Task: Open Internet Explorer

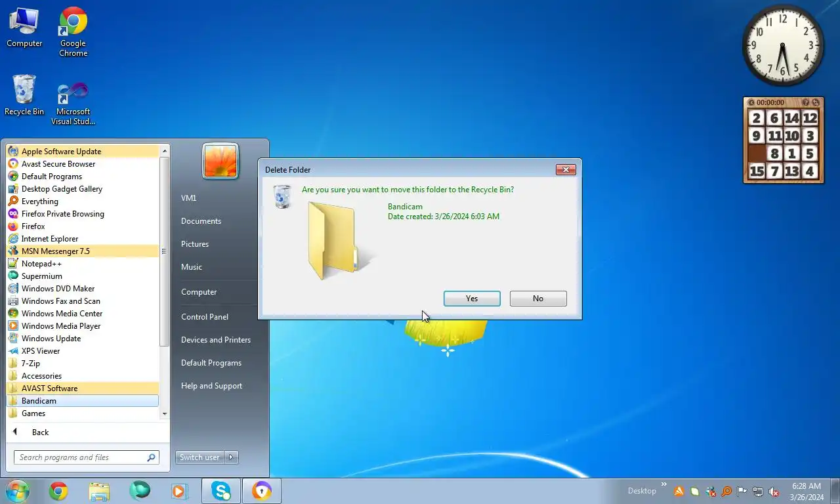Action: [83, 239]
